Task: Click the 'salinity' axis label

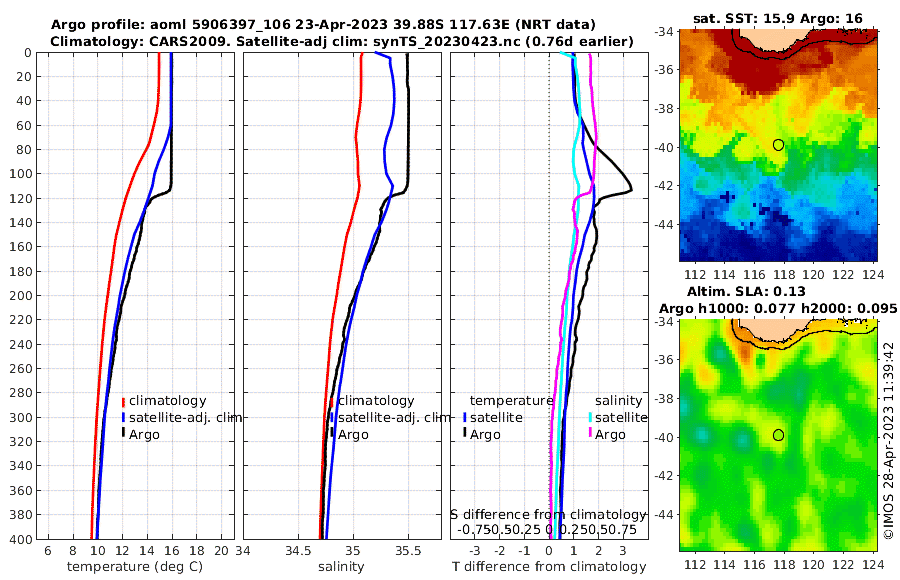Action: point(341,567)
